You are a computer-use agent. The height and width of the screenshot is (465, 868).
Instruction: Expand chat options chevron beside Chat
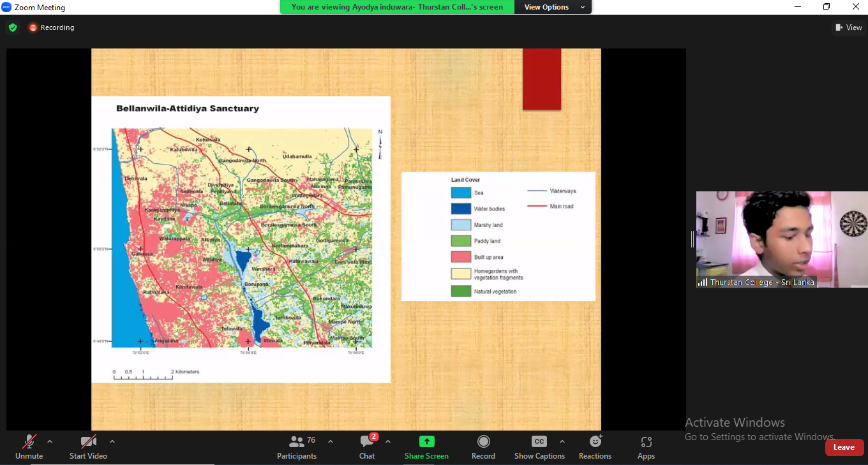[x=388, y=441]
